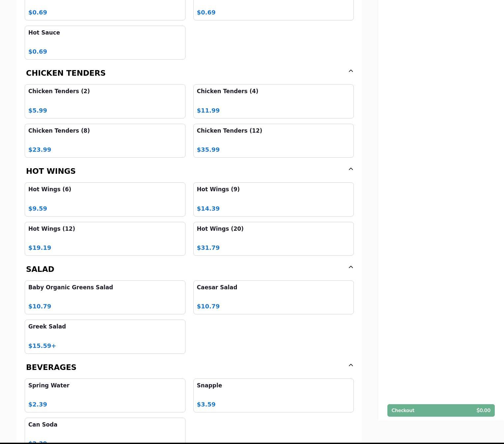Image resolution: width=504 pixels, height=444 pixels.
Task: Add Hot Sauce to the order
Action: 105,43
